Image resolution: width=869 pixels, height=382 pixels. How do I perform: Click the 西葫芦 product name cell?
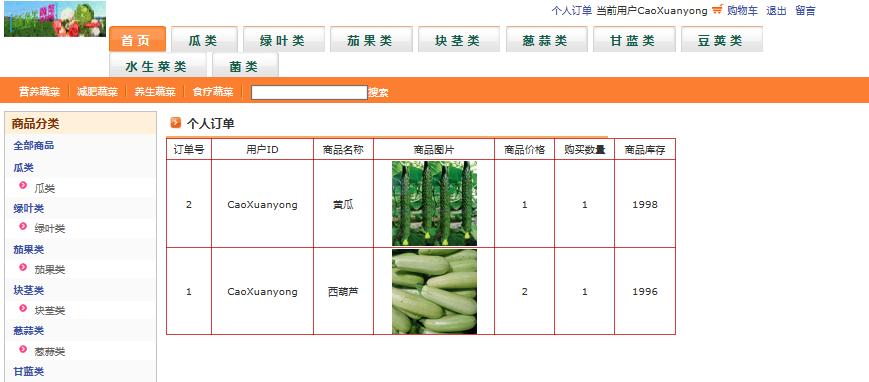point(344,292)
